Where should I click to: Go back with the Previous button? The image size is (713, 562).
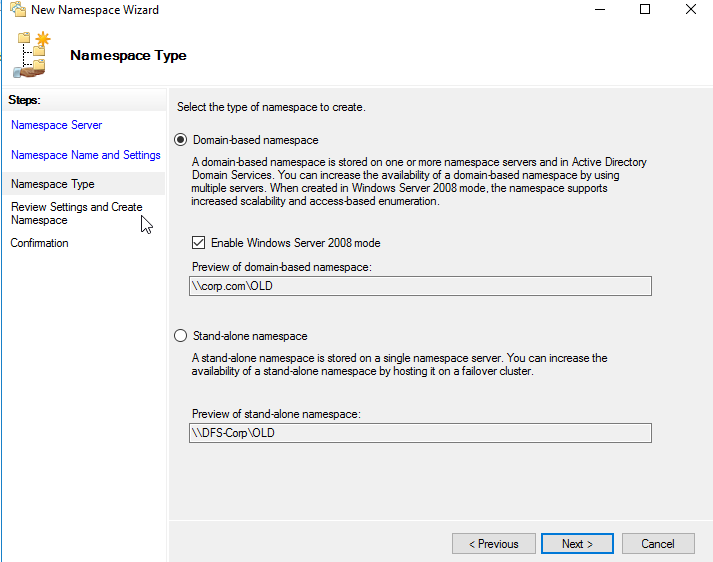coord(493,544)
